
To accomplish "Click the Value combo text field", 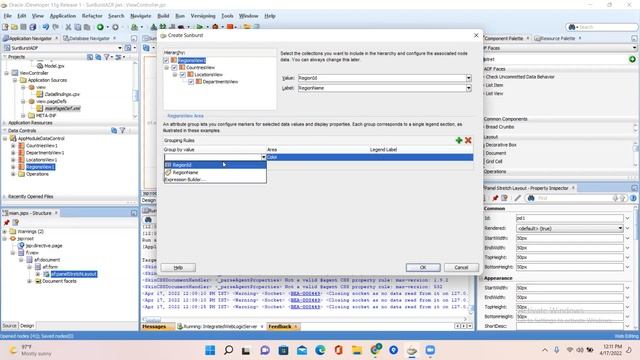I will (382, 78).
